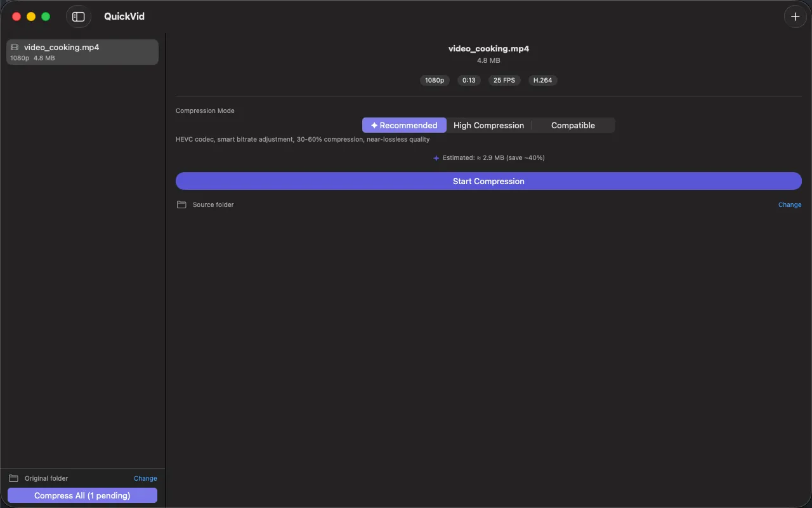Click Compress All (1 pending)
Screen dimensions: 812x508
tap(82, 495)
